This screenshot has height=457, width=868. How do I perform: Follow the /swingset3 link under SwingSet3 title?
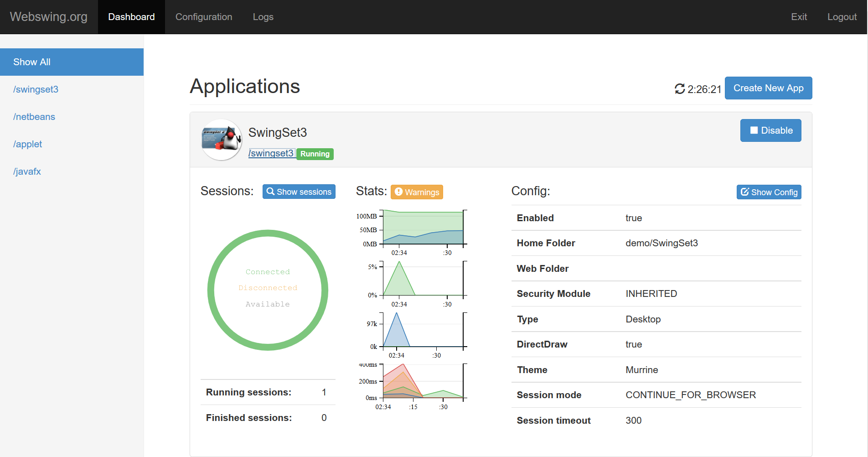pyautogui.click(x=271, y=153)
